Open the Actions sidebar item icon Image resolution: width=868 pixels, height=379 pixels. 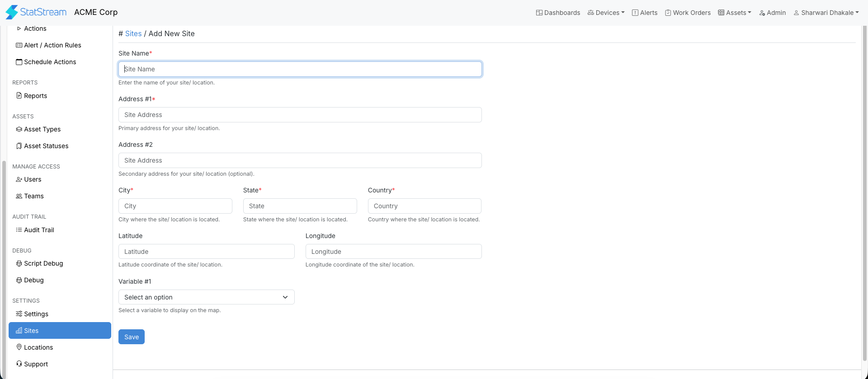click(19, 28)
